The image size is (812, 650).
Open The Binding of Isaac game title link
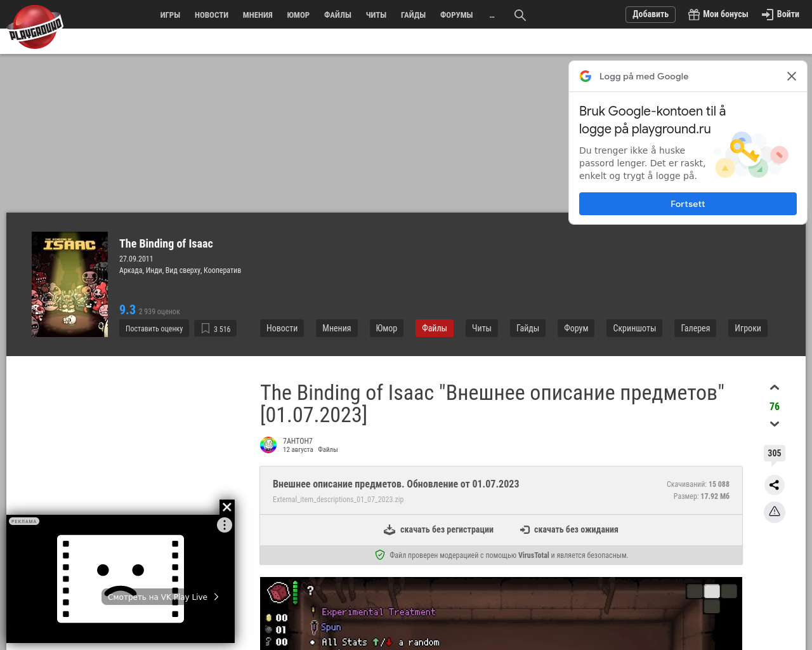pyautogui.click(x=166, y=244)
